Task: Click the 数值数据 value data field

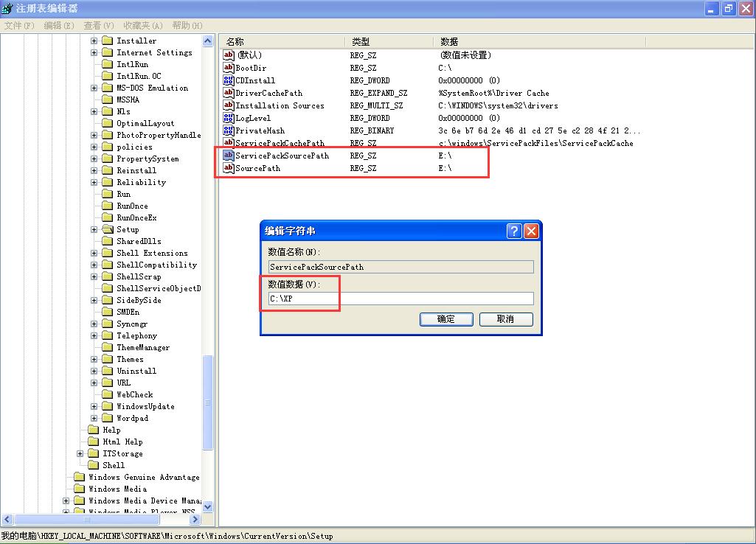Action: coord(400,299)
